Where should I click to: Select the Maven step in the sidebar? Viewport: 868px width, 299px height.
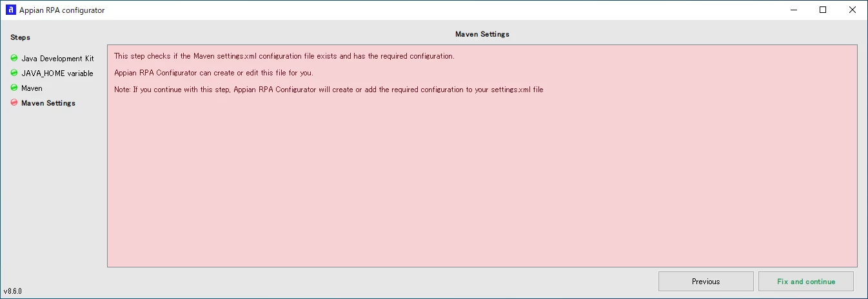(32, 88)
